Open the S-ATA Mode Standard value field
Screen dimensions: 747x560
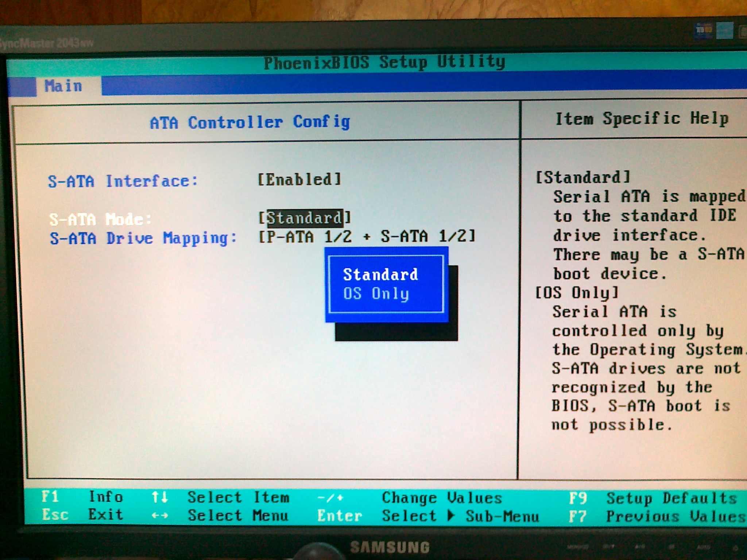pyautogui.click(x=305, y=218)
